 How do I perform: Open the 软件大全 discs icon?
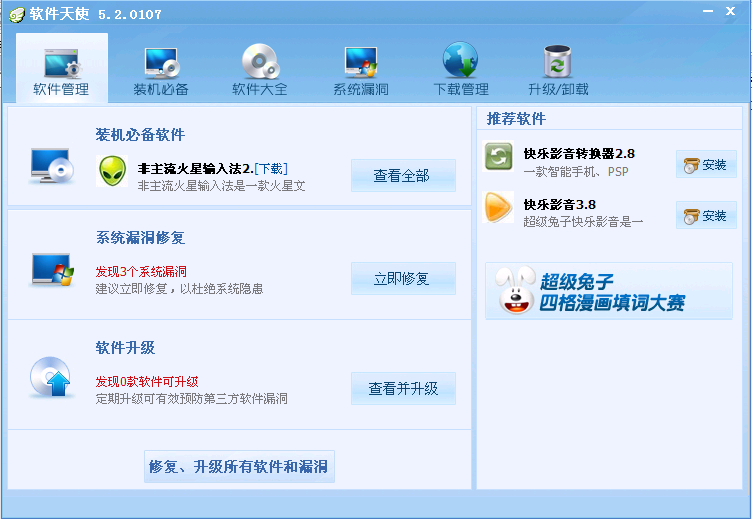point(260,61)
